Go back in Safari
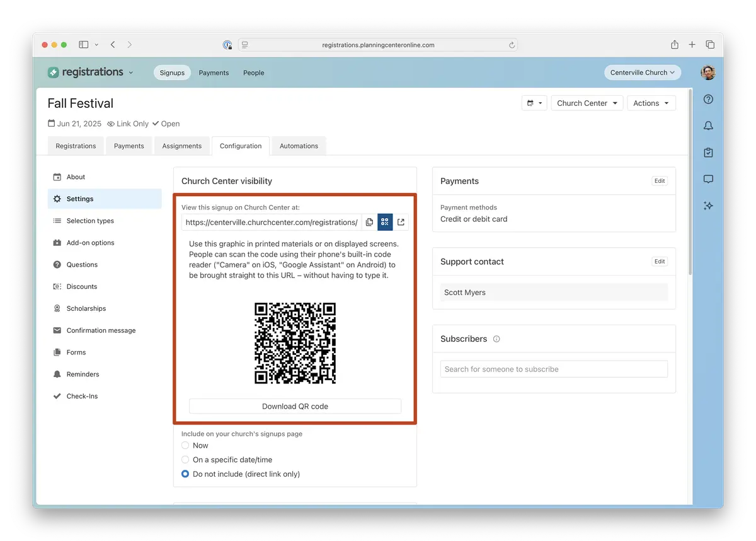756x541 pixels. click(113, 45)
